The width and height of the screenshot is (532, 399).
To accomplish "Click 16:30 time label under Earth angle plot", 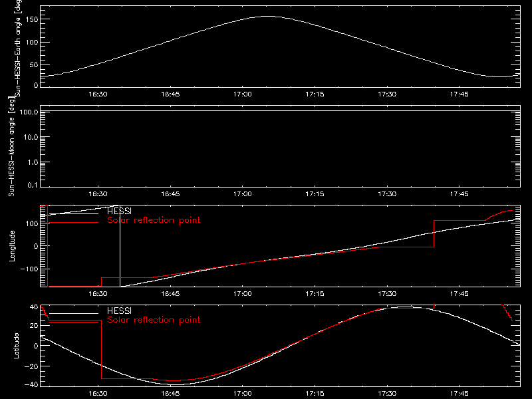I will [x=98, y=94].
